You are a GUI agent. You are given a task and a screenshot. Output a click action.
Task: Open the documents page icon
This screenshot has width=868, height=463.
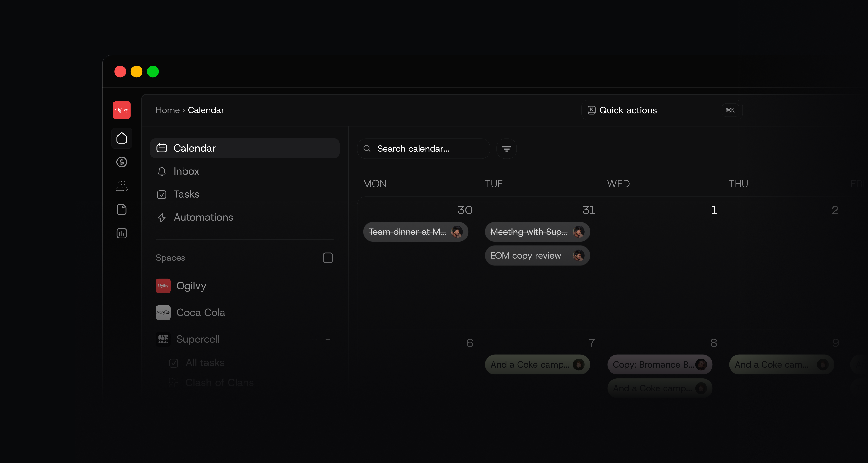point(122,210)
